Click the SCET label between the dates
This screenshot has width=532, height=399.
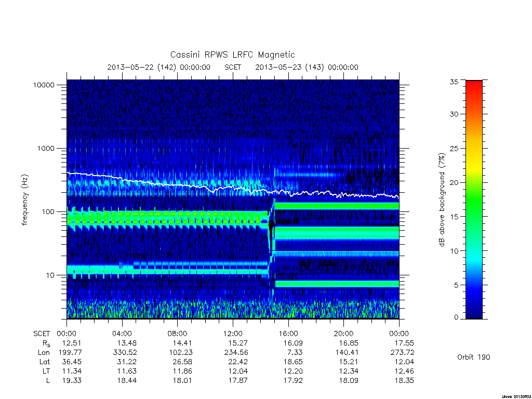coord(233,67)
